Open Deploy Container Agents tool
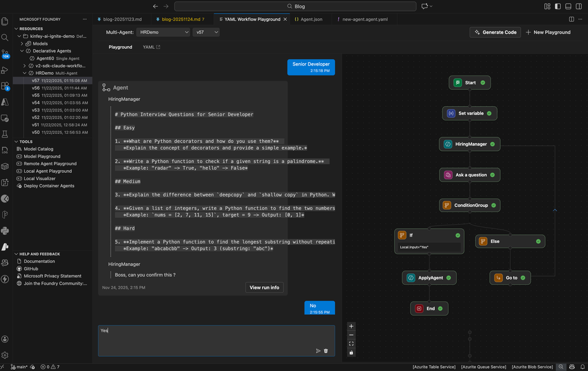Image resolution: width=588 pixels, height=371 pixels. [49, 186]
